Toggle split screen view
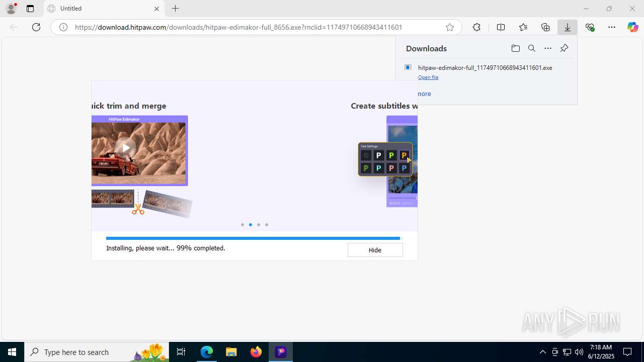644x362 pixels. [501, 27]
